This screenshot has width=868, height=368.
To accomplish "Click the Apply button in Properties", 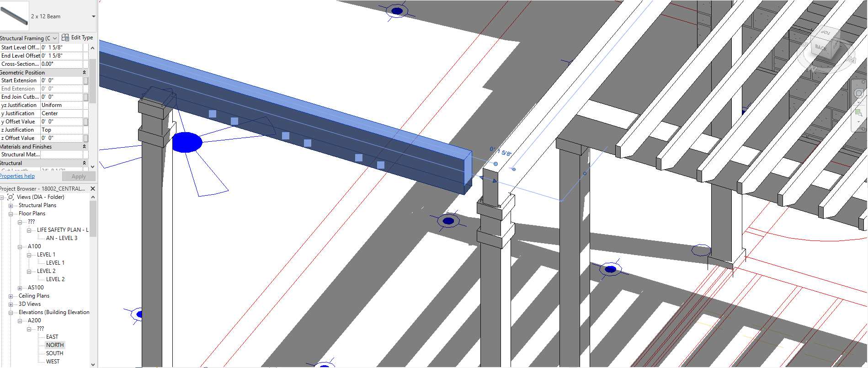I will pos(79,176).
